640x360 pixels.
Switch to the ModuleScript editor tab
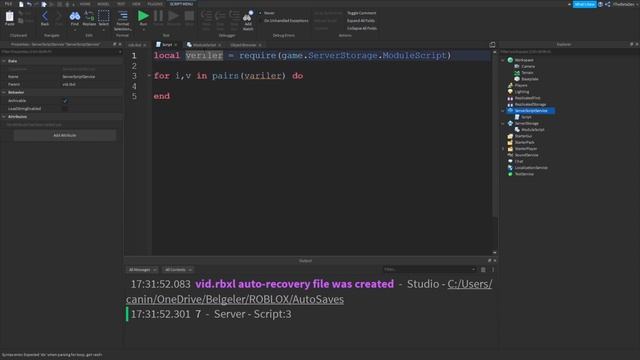(203, 44)
